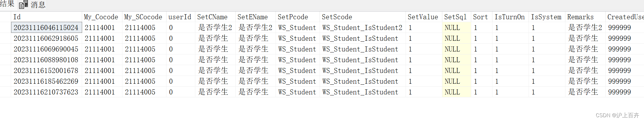The image size is (644, 121).
Task: Select the Id column header
Action: [x=47, y=17]
